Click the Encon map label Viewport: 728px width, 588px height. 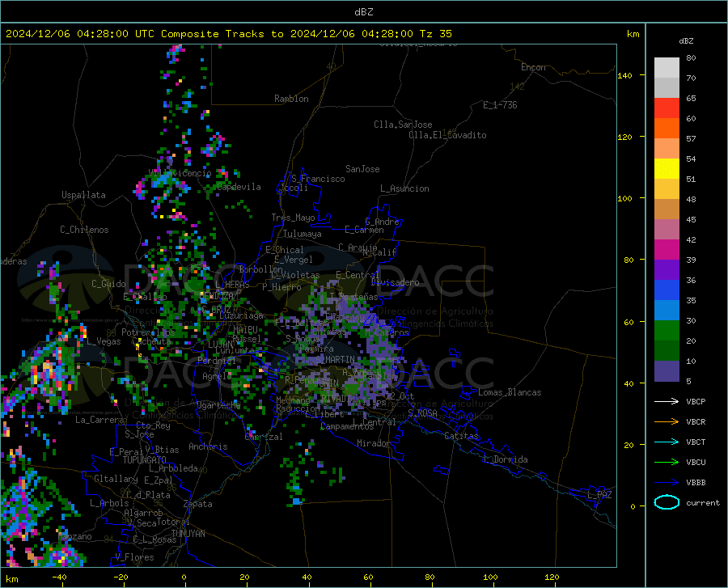click(533, 67)
